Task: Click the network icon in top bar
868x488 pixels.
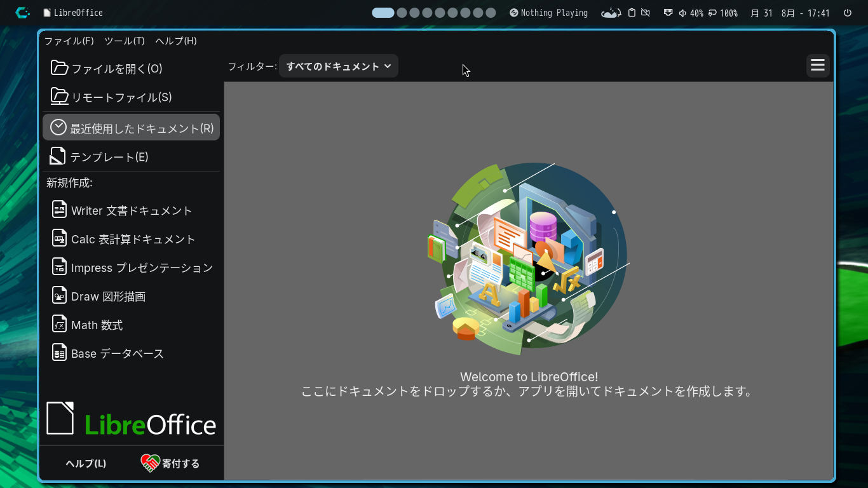Action: tap(668, 13)
